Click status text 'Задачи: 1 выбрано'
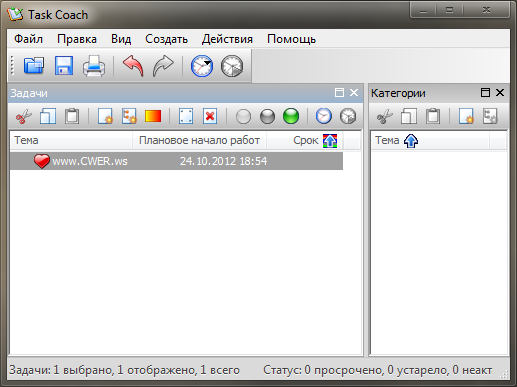The image size is (517, 387). (60, 370)
